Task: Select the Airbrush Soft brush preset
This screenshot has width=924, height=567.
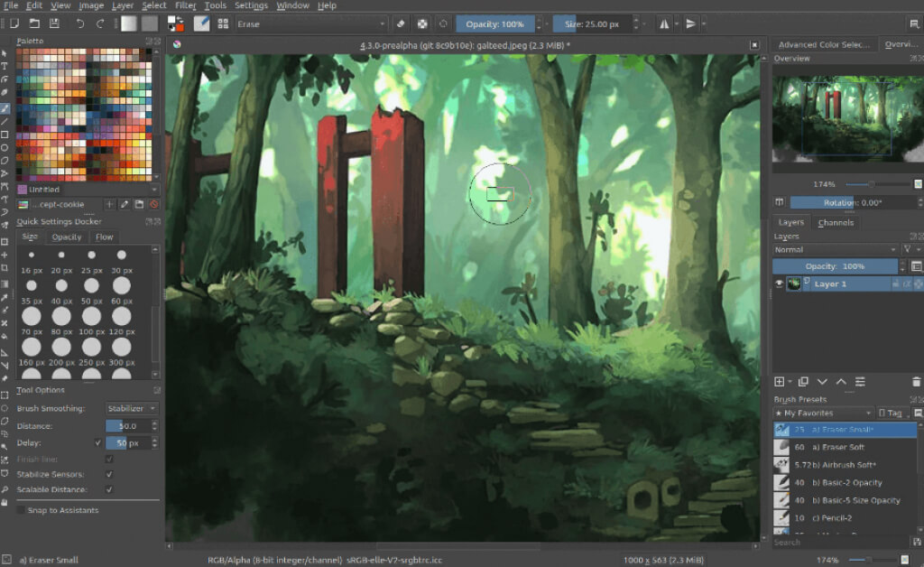Action: point(837,465)
